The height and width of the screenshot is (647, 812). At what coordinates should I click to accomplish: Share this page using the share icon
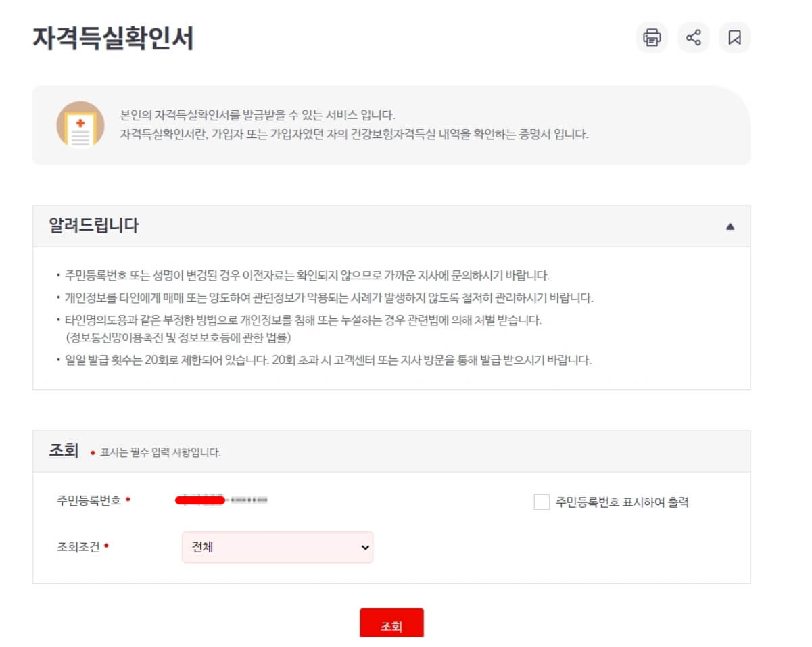[692, 37]
